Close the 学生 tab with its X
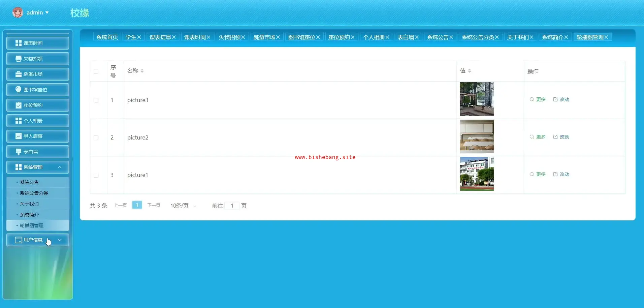The image size is (644, 308). 139,37
